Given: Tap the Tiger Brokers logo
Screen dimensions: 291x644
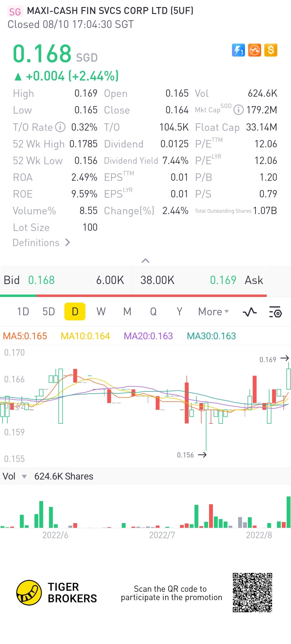Looking at the screenshot, I should click(x=57, y=593).
